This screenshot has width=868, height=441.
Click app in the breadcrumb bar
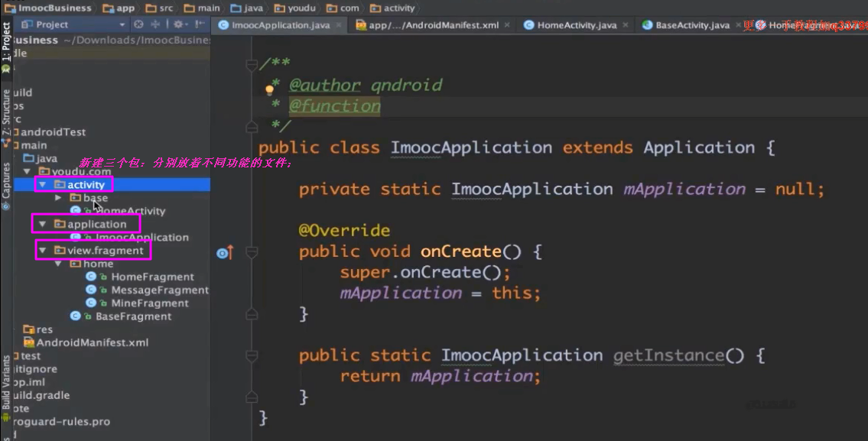click(119, 8)
